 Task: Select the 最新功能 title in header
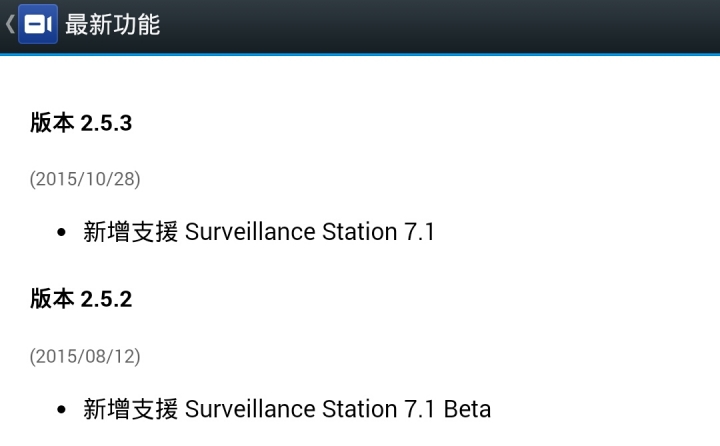click(112, 24)
